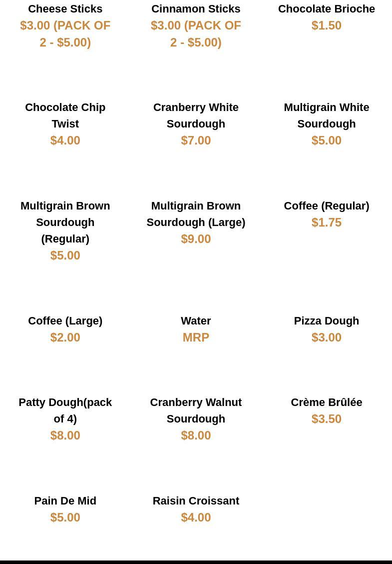Click the Cheese Sticks item name
392x564 pixels.
click(65, 9)
